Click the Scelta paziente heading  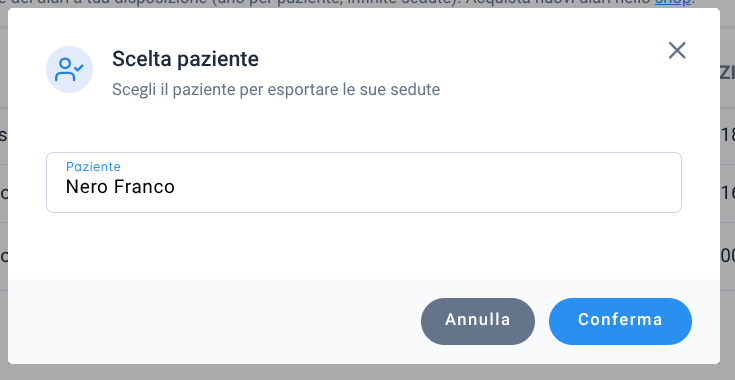point(185,59)
